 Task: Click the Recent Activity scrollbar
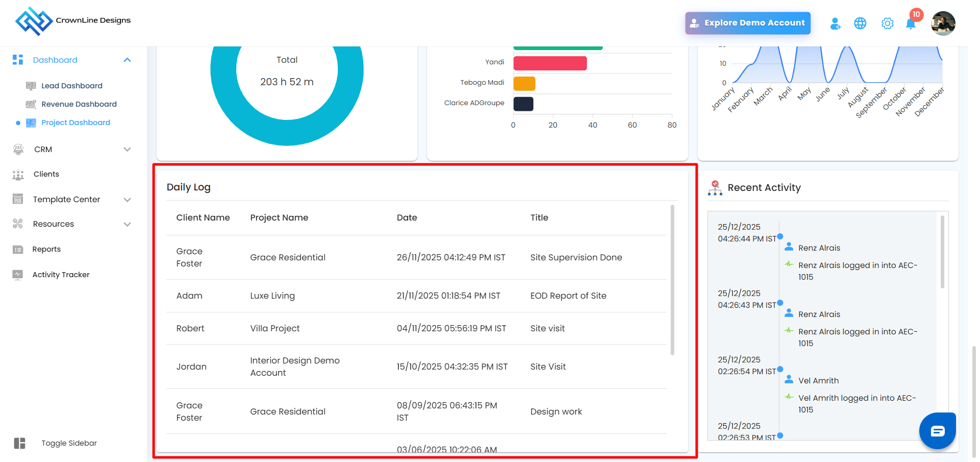coord(942,251)
